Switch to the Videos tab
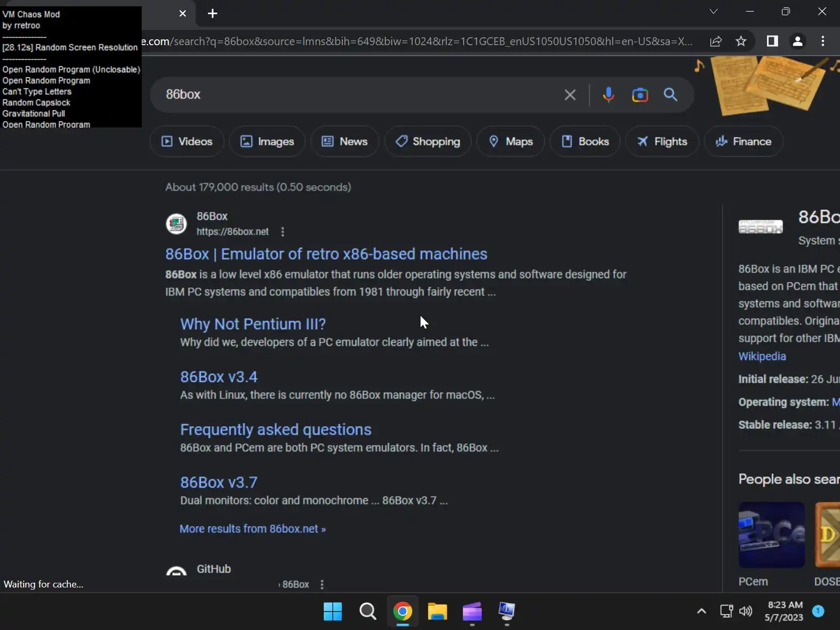 pyautogui.click(x=187, y=141)
